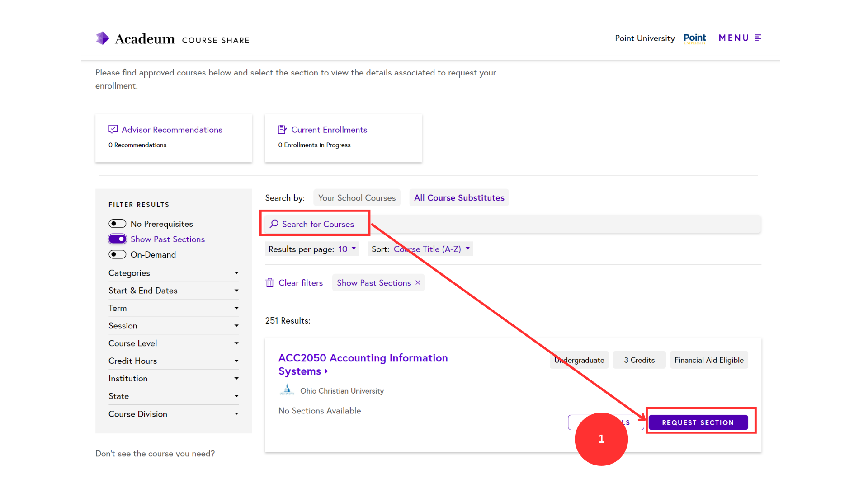This screenshot has height=488, width=868.
Task: Click the Acadeum Course Share wordmark
Action: (x=182, y=39)
